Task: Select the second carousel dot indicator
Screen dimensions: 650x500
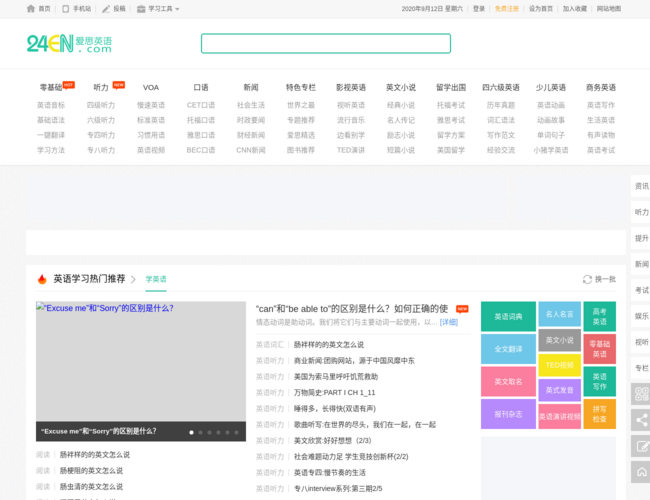Action: pos(200,432)
